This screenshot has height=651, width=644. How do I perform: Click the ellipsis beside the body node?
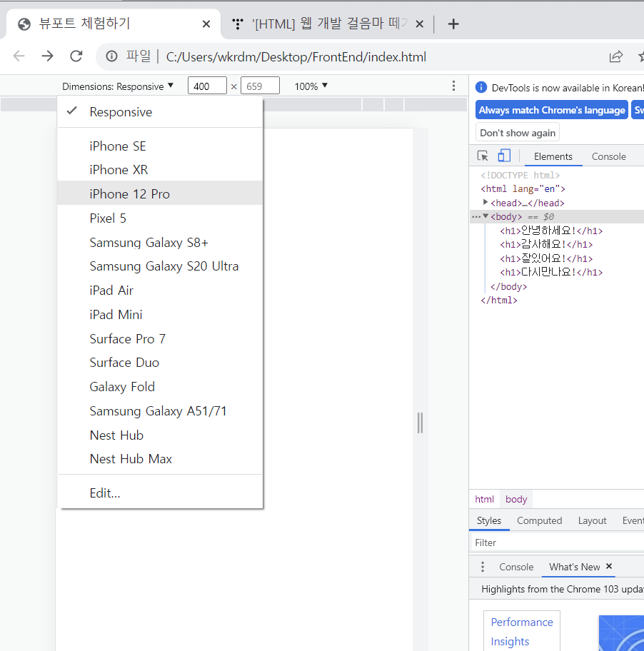point(476,217)
